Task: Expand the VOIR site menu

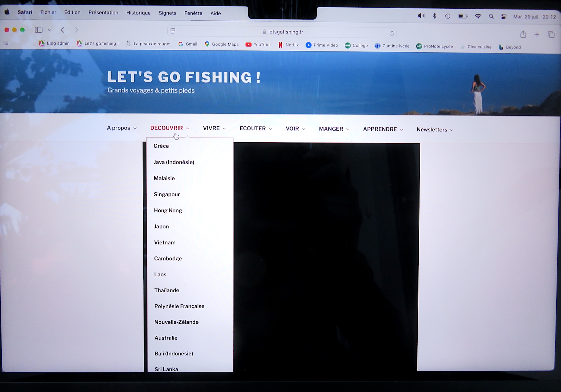Action: [x=295, y=128]
